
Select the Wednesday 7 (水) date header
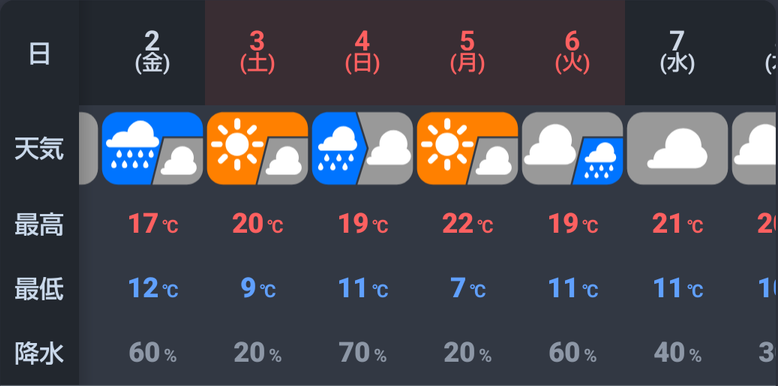coord(677,52)
